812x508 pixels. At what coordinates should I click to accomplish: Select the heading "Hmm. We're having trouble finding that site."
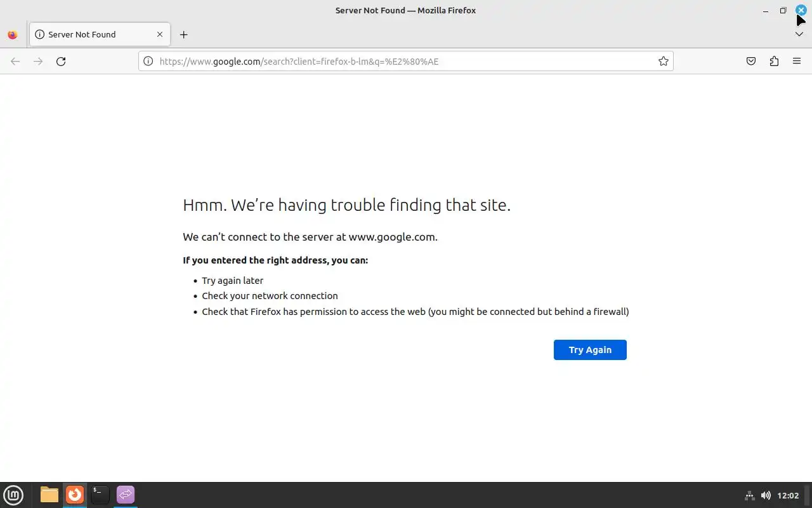[346, 205]
